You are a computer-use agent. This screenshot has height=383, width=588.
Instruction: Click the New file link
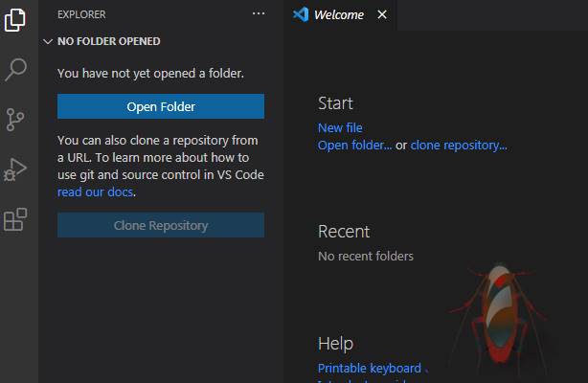340,128
